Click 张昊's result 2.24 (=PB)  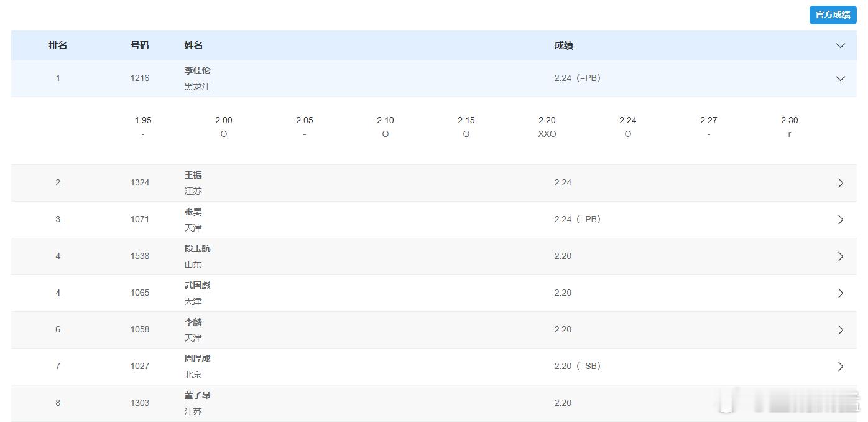pos(577,219)
